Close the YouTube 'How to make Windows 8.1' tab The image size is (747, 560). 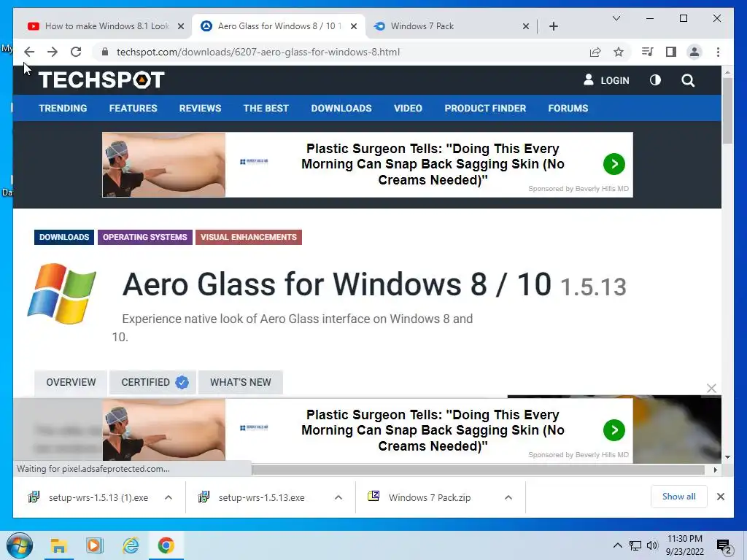click(x=181, y=26)
